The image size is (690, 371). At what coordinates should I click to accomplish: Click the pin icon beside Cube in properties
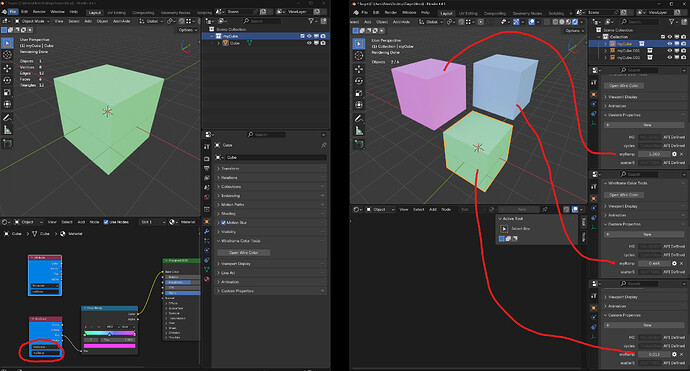point(323,145)
